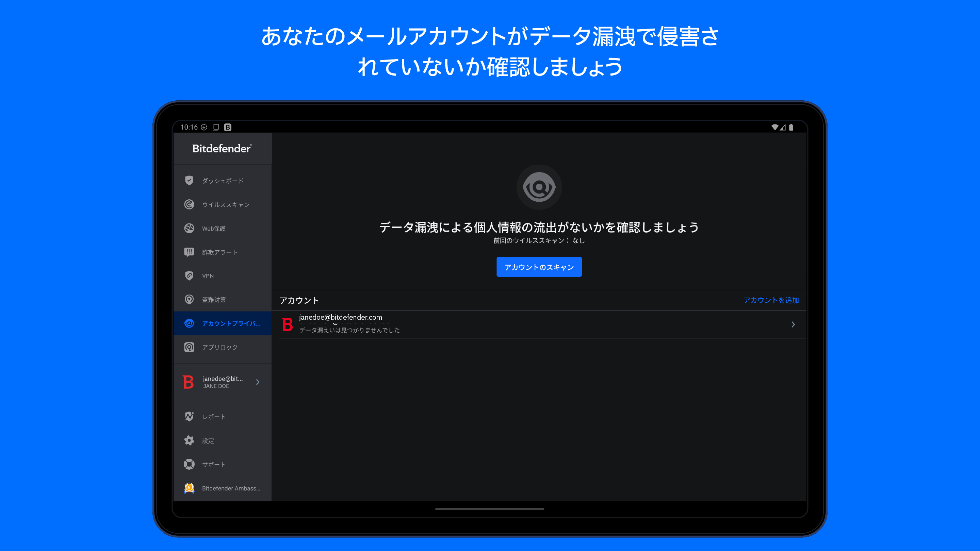Click the Web保護 globe icon
The height and width of the screenshot is (551, 980).
189,228
